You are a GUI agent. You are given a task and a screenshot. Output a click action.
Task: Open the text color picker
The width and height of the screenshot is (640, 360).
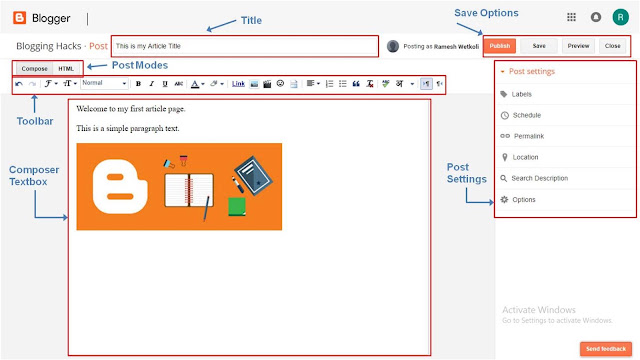pyautogui.click(x=198, y=84)
